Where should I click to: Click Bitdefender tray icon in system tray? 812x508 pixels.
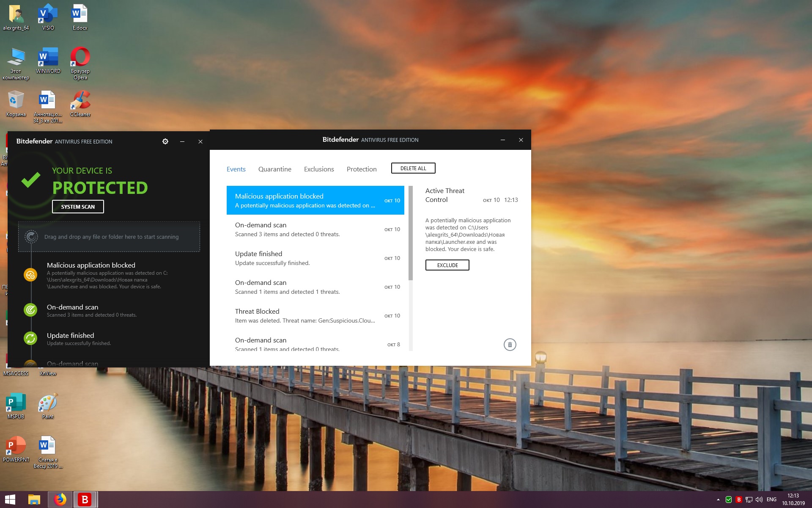click(739, 500)
